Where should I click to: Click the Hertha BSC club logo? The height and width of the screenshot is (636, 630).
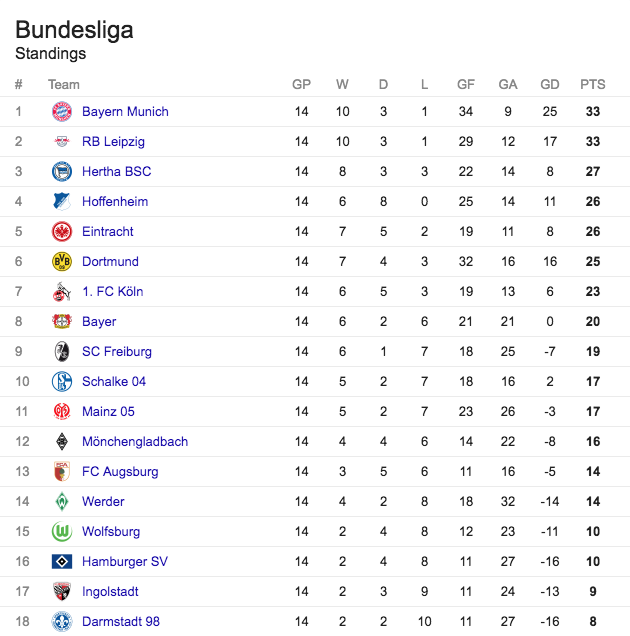(62, 172)
